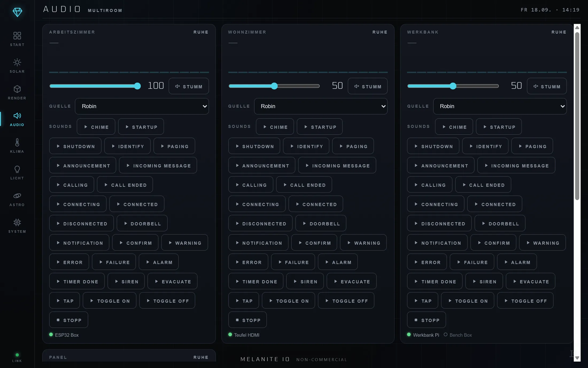Play Toggle On sound in Arbeitszimmer

[x=110, y=301]
